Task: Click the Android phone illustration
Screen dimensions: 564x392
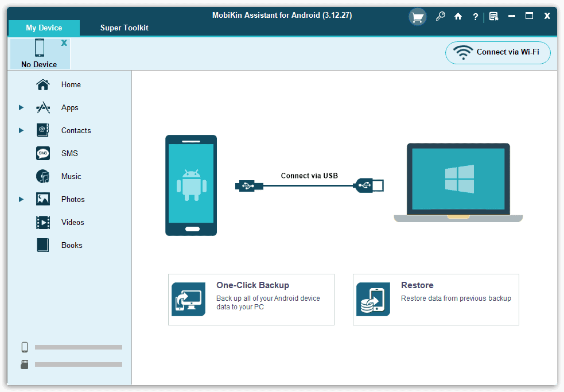Action: tap(191, 185)
